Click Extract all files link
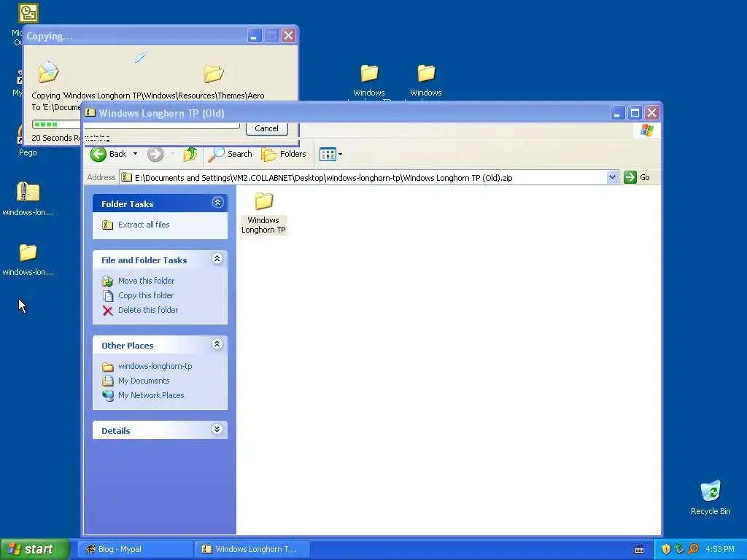This screenshot has height=560, width=747. (x=144, y=225)
